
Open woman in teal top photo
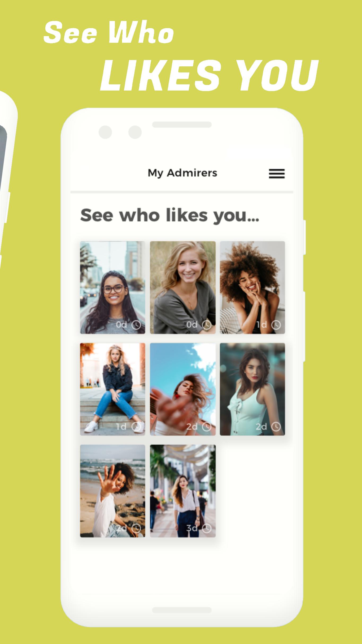252,389
